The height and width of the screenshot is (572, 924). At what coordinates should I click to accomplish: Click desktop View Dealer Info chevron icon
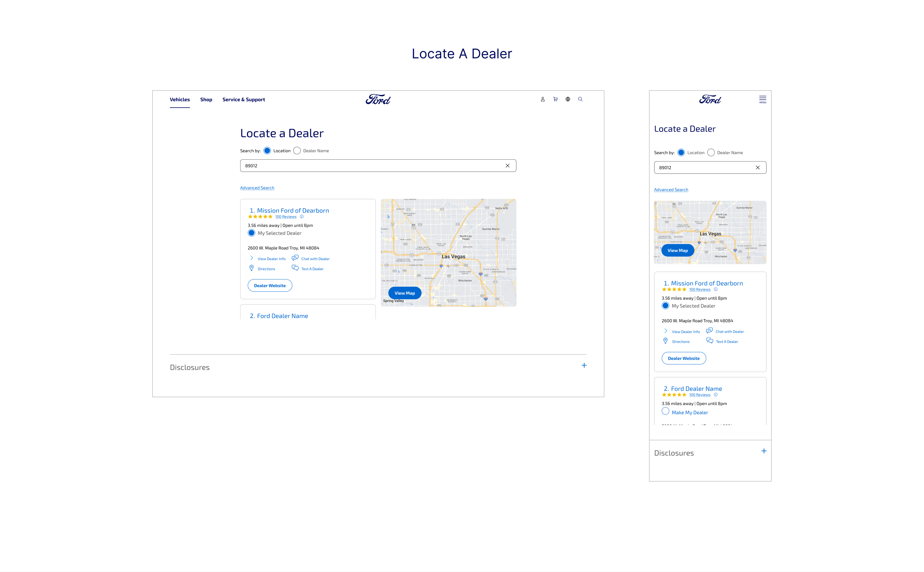tap(251, 258)
